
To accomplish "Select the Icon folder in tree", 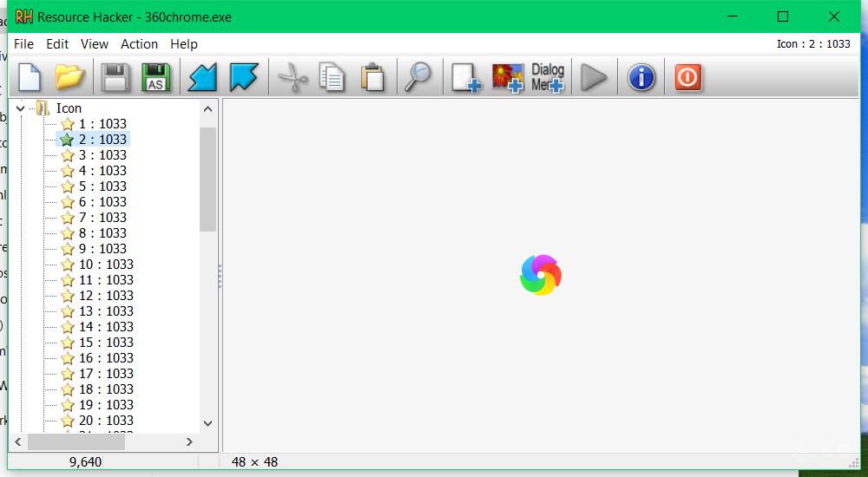I will click(69, 108).
